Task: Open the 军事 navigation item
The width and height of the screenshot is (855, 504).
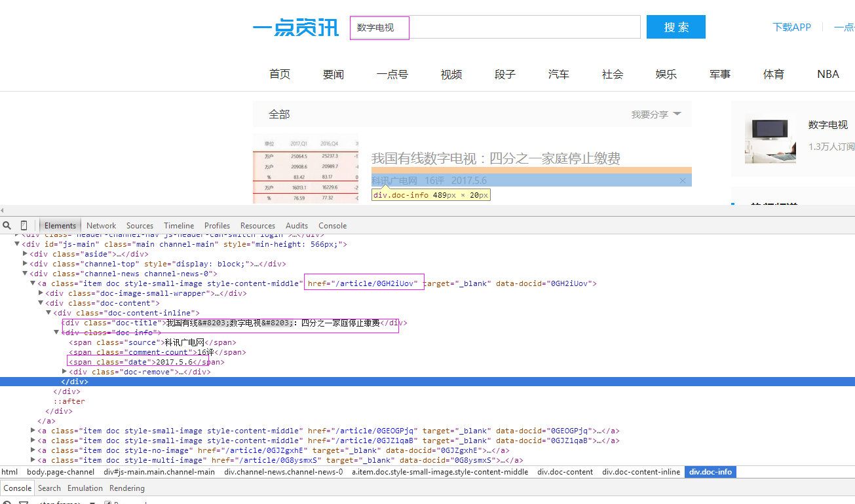Action: 720,75
